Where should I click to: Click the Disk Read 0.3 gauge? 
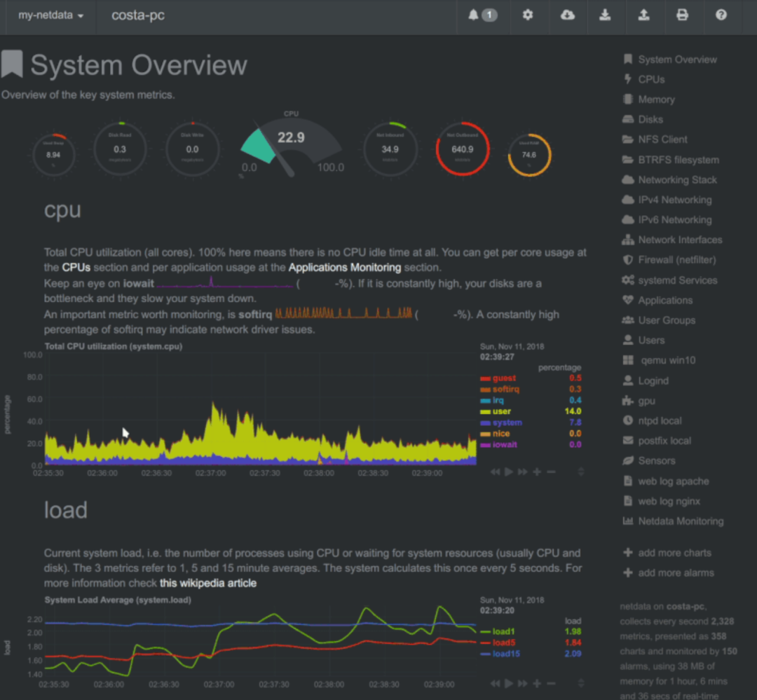pos(120,149)
